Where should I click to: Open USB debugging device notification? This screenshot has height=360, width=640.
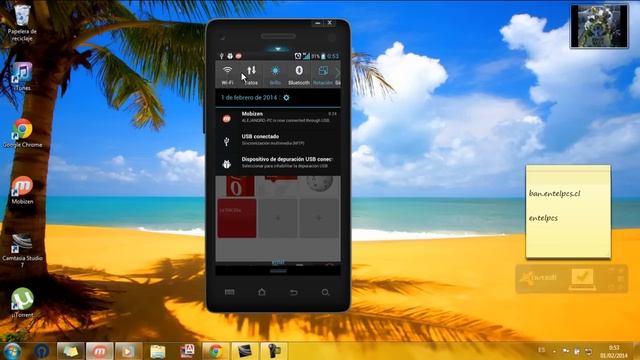point(278,163)
